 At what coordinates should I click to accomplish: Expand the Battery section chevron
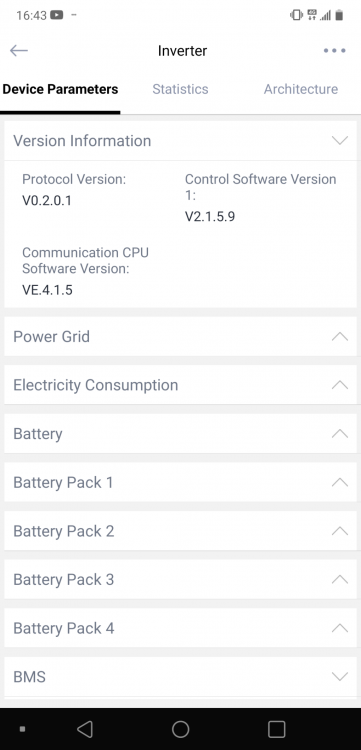(x=340, y=434)
